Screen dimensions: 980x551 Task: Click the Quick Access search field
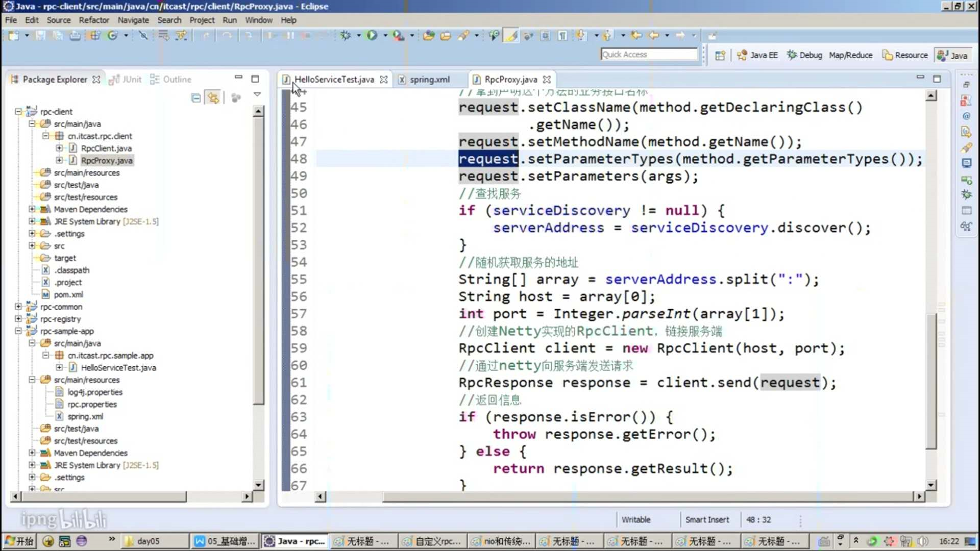pyautogui.click(x=649, y=55)
